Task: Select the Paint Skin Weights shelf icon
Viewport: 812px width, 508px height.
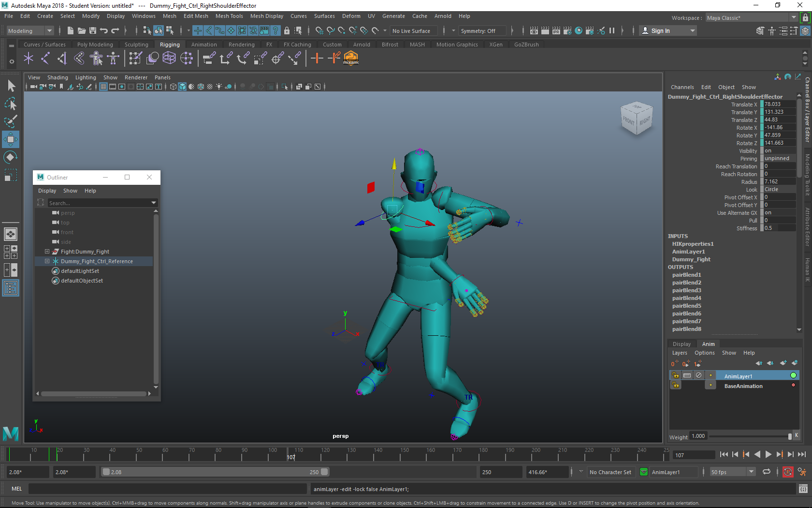Action: (135, 58)
